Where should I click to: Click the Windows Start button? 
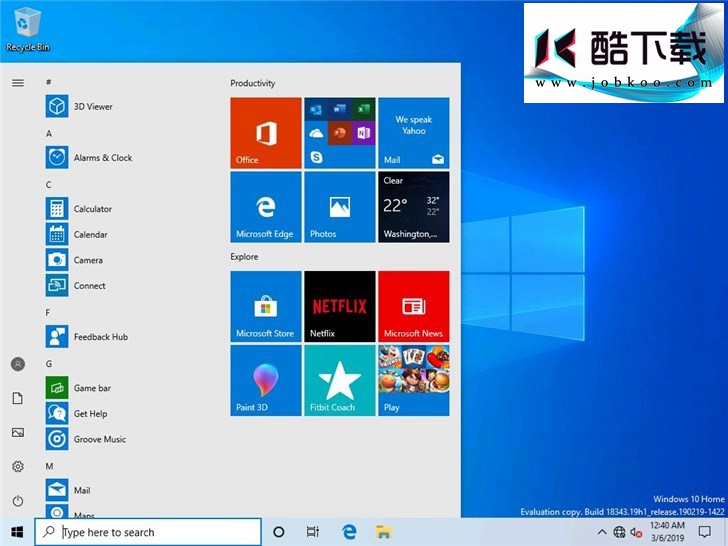pyautogui.click(x=17, y=532)
